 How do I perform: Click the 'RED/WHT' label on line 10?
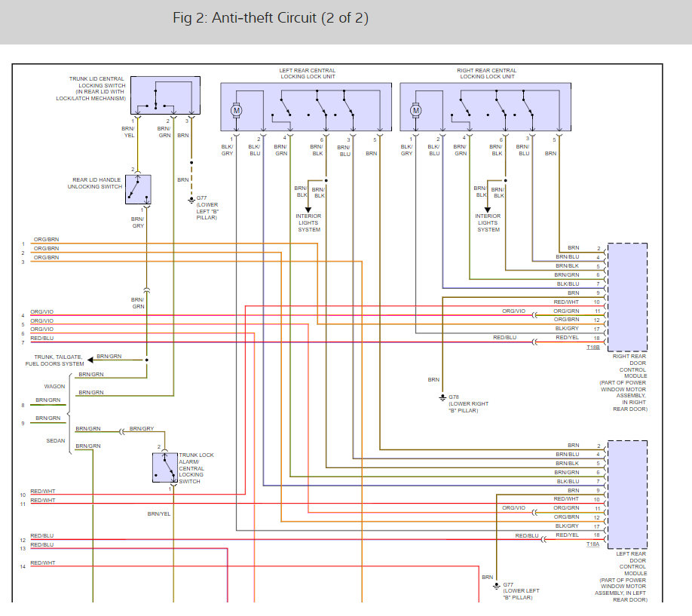pos(43,492)
